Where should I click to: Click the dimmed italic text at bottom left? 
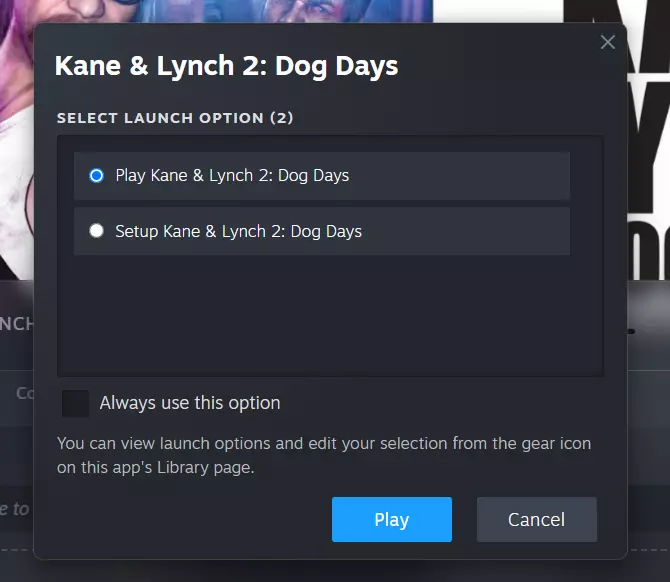tap(14, 509)
